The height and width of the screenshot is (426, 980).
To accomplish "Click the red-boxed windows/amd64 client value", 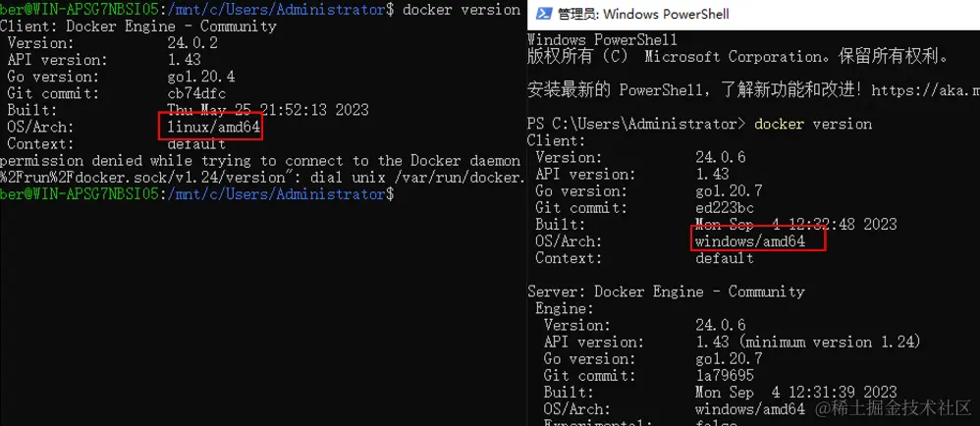I will click(750, 241).
